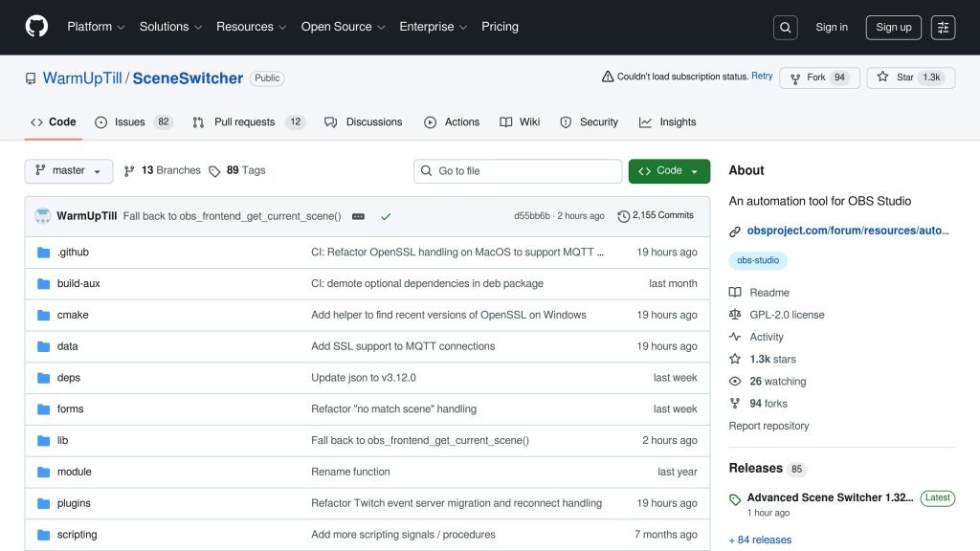Click the verified commit checkmark
The height and width of the screenshot is (551, 980).
pyautogui.click(x=386, y=216)
